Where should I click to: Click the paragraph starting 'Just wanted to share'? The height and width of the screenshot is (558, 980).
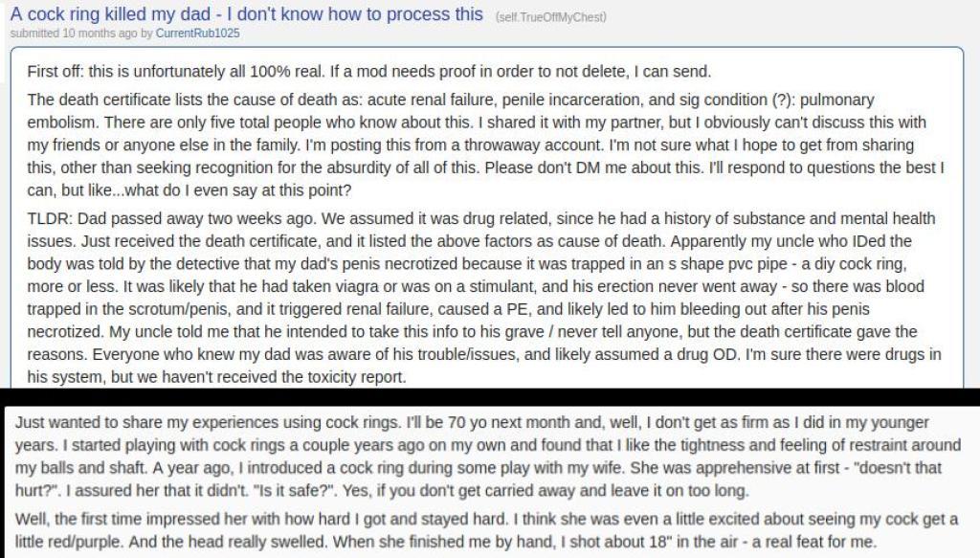click(487, 457)
